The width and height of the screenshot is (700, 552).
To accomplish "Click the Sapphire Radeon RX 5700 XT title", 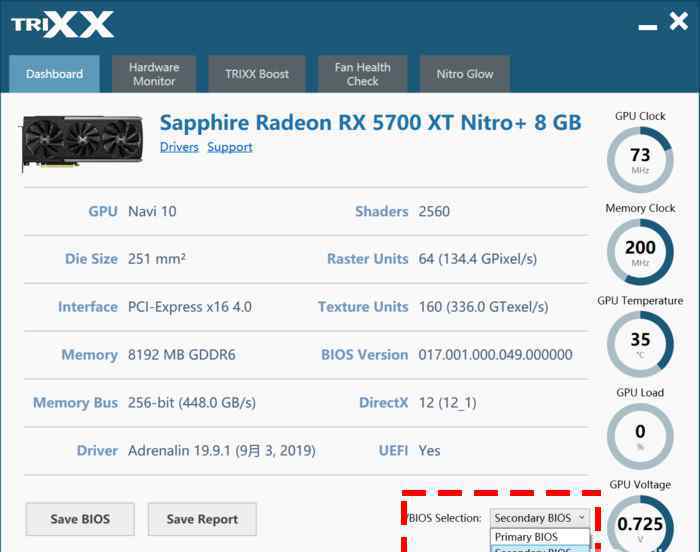I will [x=371, y=122].
